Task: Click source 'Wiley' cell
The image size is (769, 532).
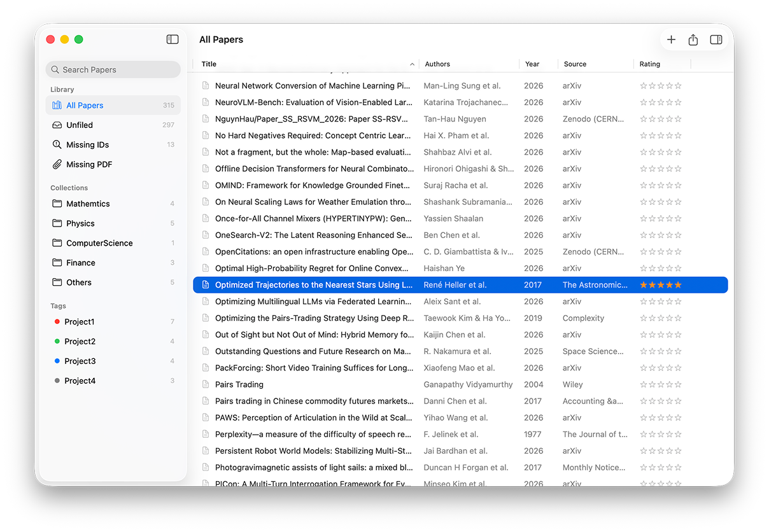Action: click(x=573, y=384)
